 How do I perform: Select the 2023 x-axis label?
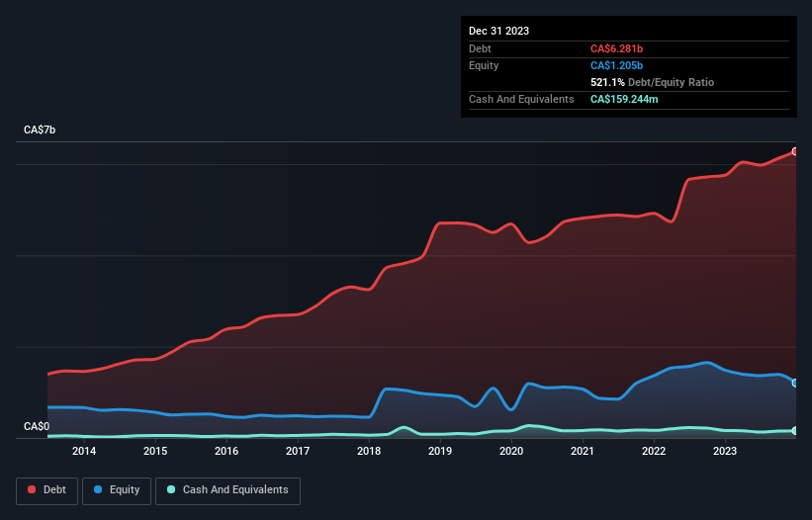[x=725, y=451]
